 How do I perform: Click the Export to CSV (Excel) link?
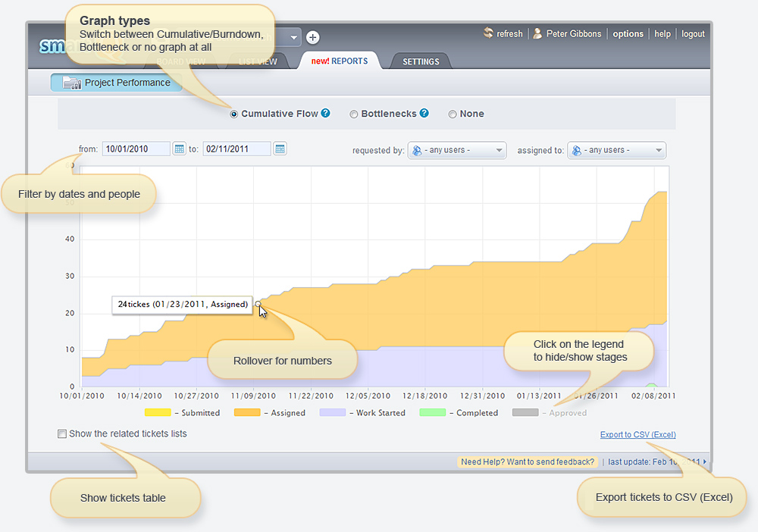[x=637, y=435]
